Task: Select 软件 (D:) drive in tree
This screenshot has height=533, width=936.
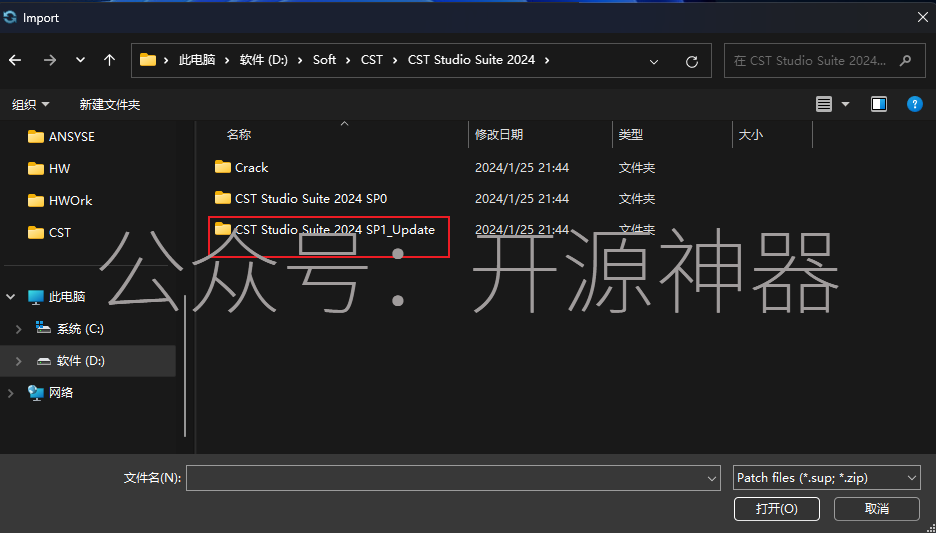Action: pyautogui.click(x=70, y=361)
